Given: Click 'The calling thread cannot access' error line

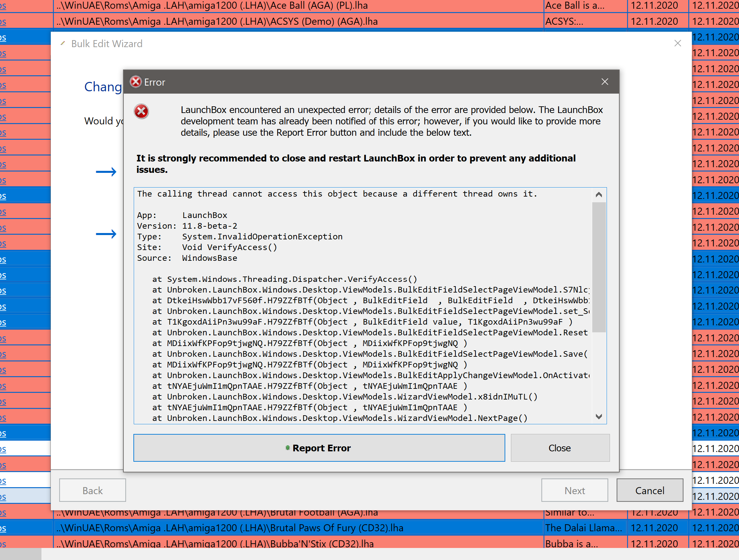Looking at the screenshot, I should pos(337,194).
